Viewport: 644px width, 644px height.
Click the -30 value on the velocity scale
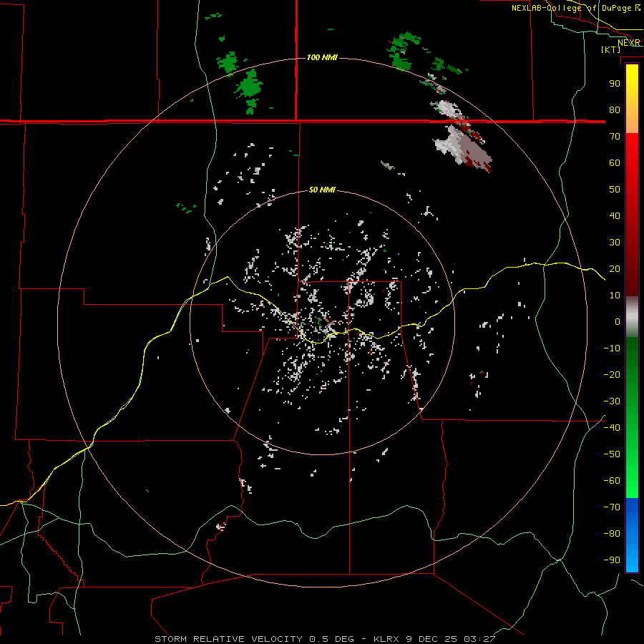coord(612,401)
